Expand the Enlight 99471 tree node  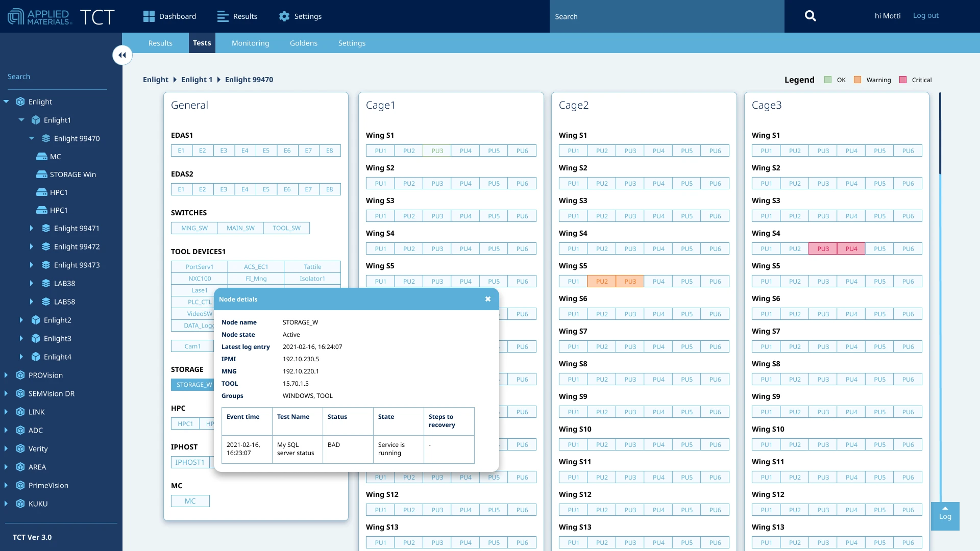pyautogui.click(x=32, y=228)
